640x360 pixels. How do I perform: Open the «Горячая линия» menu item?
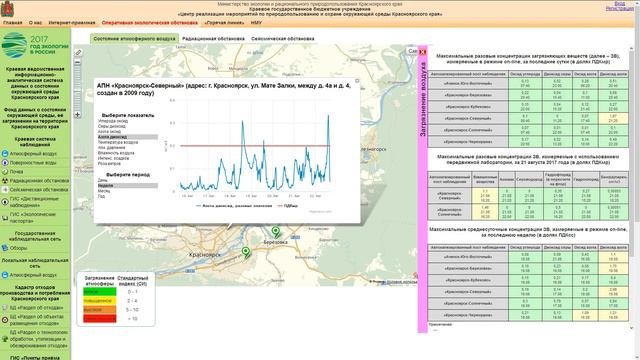pos(224,23)
